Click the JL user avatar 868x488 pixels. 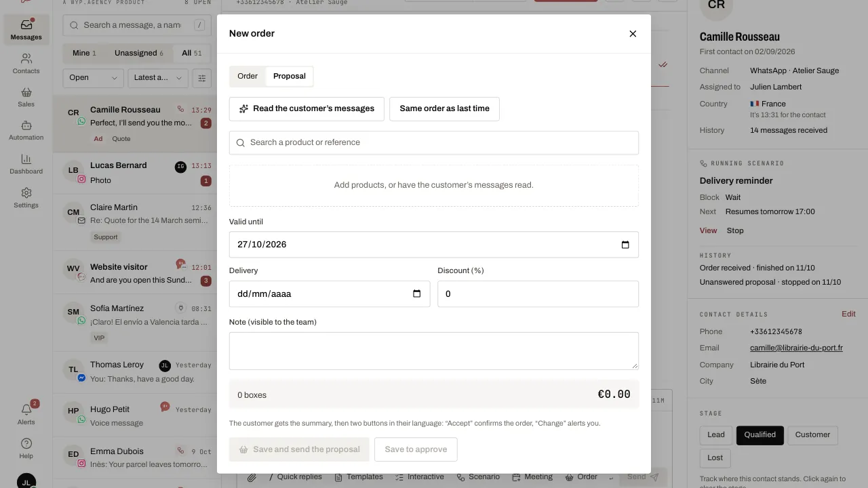(x=26, y=481)
